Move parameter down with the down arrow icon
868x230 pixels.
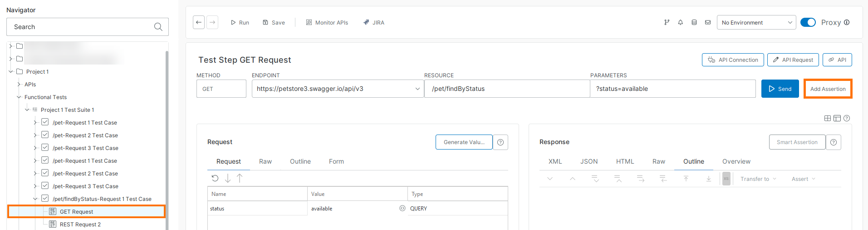(228, 178)
